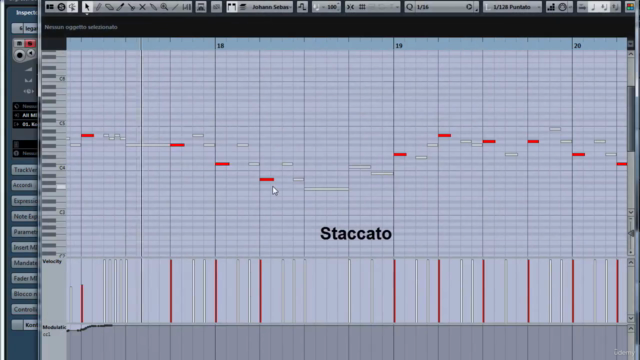Toggle the track Mute button in the Inspector
The image size is (640, 360).
(x=19, y=44)
